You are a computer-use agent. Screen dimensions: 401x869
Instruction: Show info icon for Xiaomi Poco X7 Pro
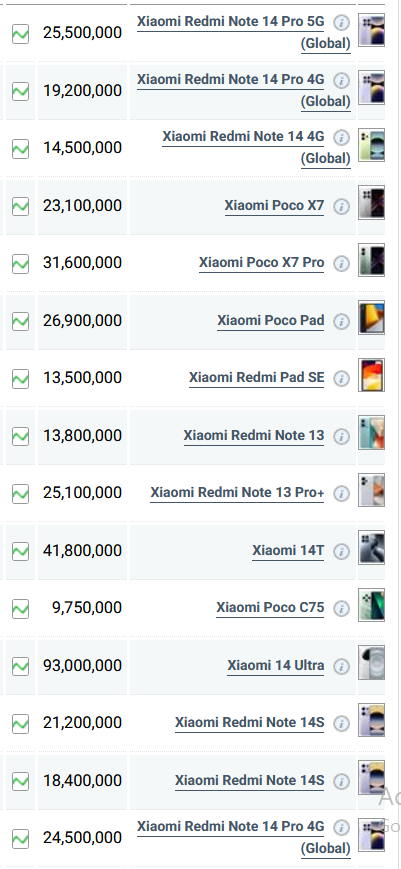[x=342, y=264]
